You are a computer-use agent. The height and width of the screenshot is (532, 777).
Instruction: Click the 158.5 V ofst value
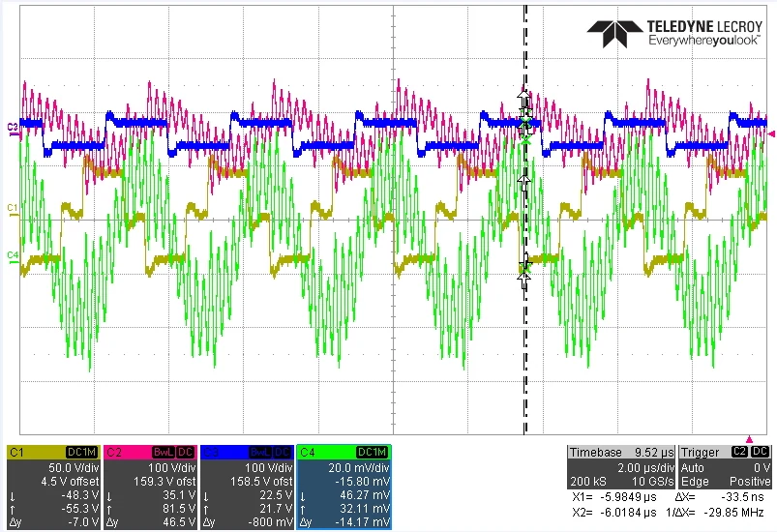point(261,482)
